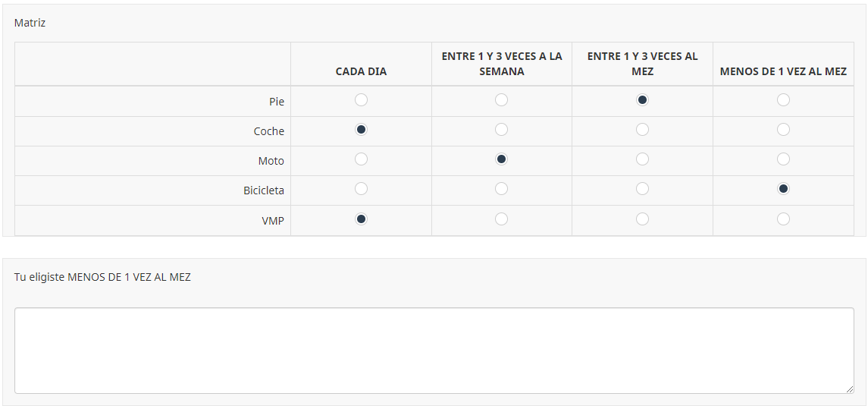868x406 pixels.
Task: Select MENOS DE 1 VEZ AL MEZ for Pie
Action: point(783,100)
